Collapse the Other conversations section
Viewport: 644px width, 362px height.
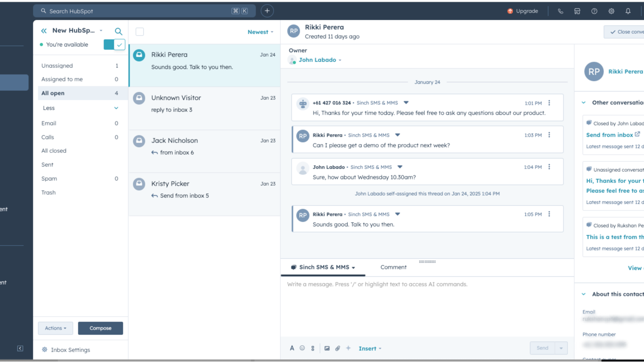[584, 103]
